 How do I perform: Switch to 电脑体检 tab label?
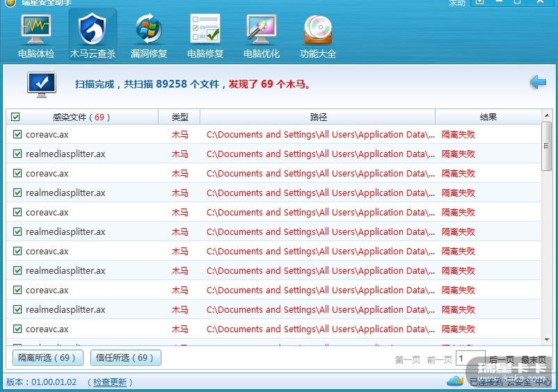pos(36,54)
